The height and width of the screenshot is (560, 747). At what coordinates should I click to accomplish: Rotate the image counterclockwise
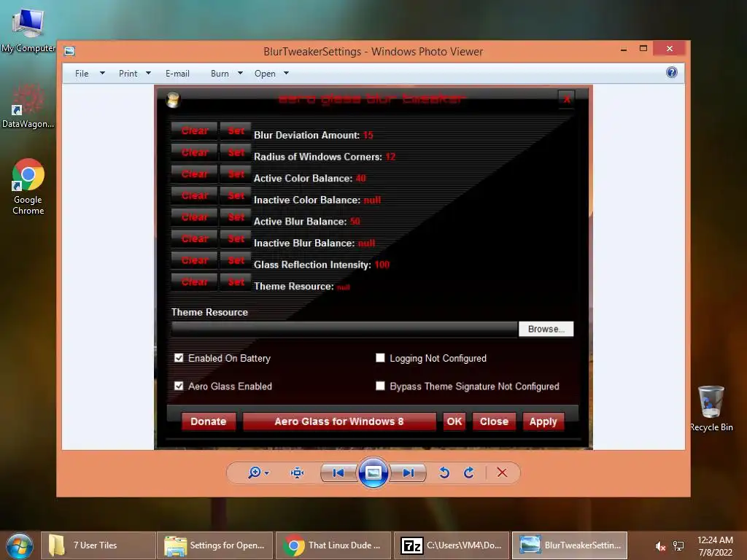(x=444, y=472)
